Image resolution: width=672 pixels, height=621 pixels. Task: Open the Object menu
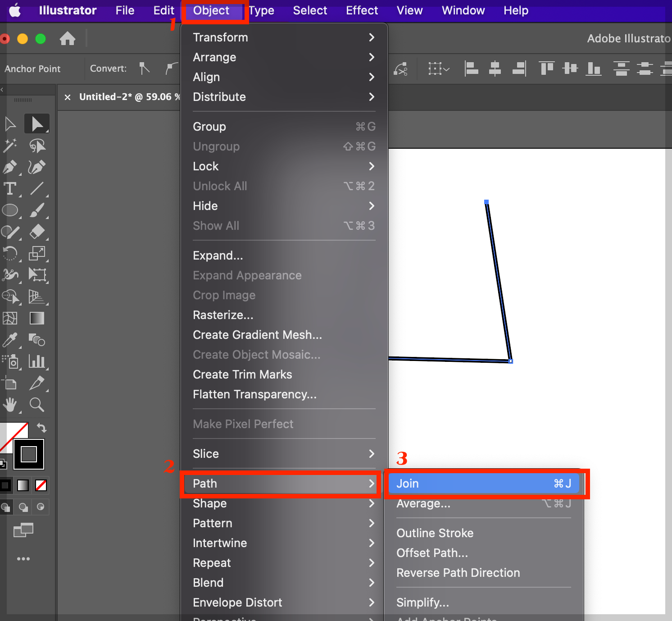(x=211, y=10)
